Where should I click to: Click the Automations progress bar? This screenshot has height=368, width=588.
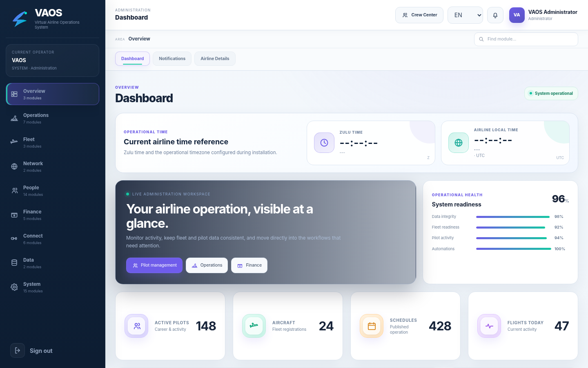(514, 249)
